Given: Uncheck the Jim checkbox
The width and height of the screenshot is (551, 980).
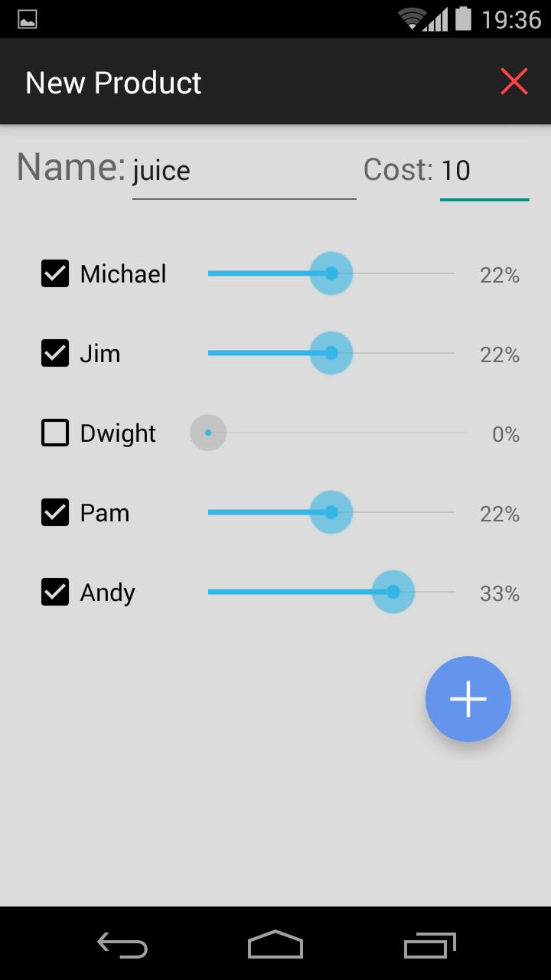Looking at the screenshot, I should [55, 353].
